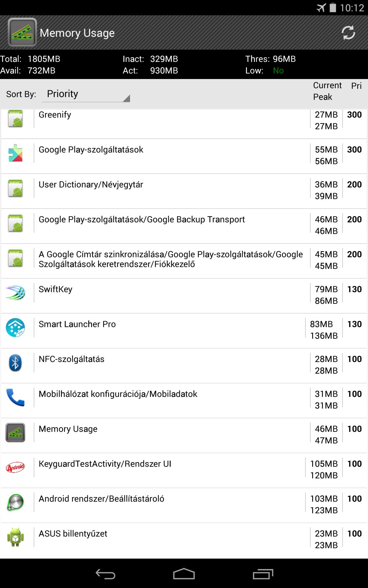This screenshot has height=588, width=368.
Task: Open the Mobilhálózat konfigurációja/Mobiladatok entry
Action: pos(184,401)
